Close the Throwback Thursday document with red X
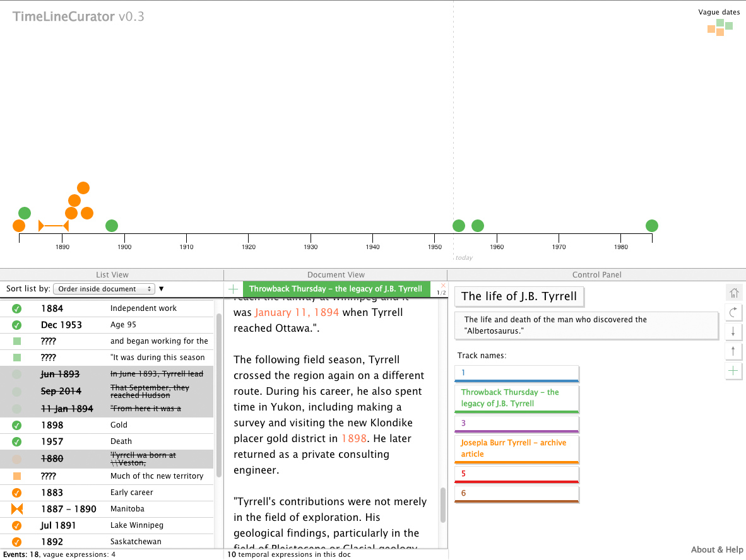Viewport: 746px width, 560px height. coord(442,285)
